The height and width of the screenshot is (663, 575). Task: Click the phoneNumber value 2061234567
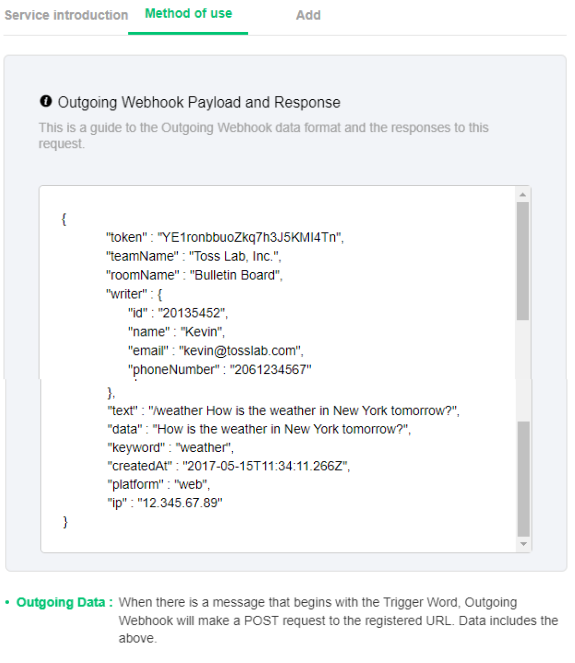[x=271, y=370]
